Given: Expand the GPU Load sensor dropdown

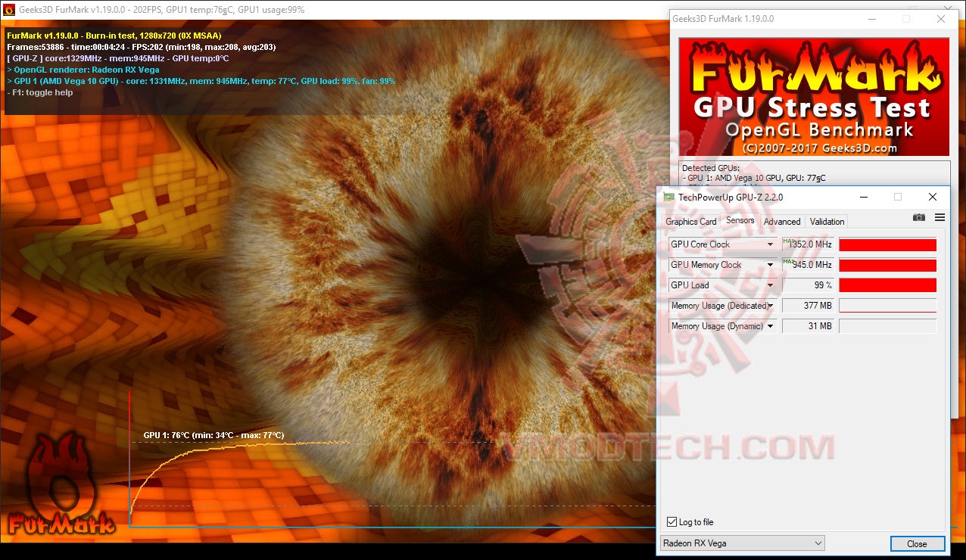Looking at the screenshot, I should pos(771,285).
